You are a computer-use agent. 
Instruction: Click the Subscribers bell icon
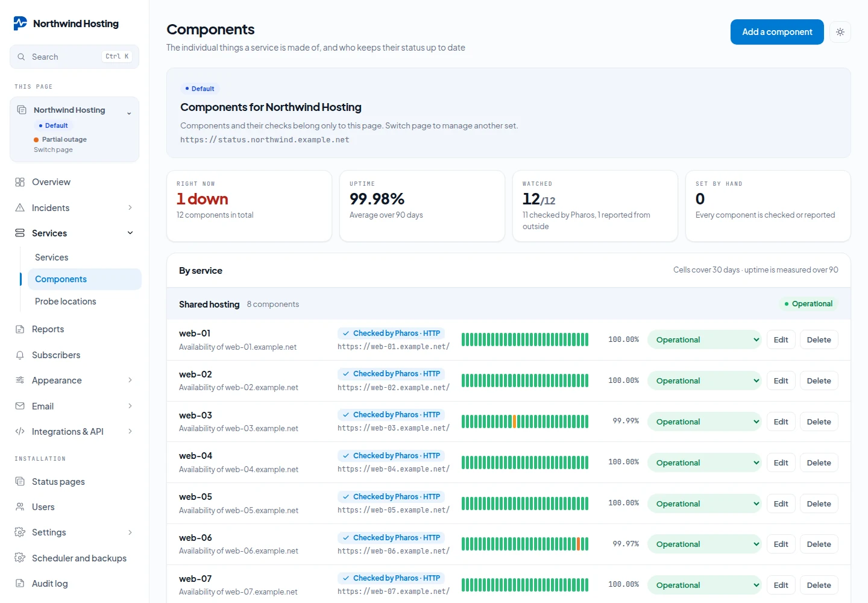(20, 355)
